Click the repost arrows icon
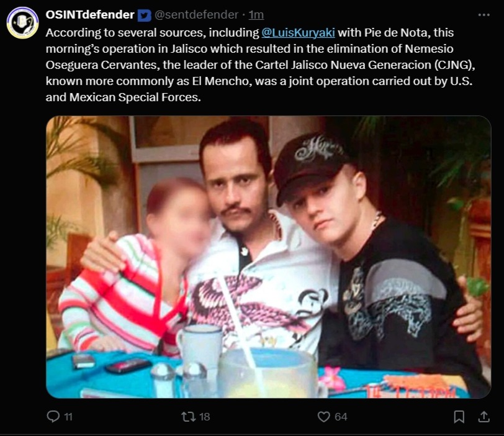Viewport: 504px width, 436px height. [x=188, y=417]
